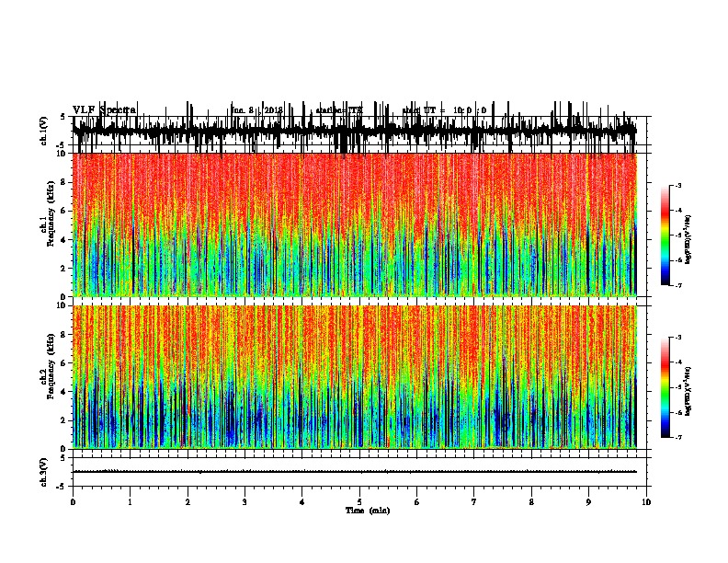Click the "2" kHz tick on ch.2 frequency axis
Viewport: 728px width, 563px height.
64,420
